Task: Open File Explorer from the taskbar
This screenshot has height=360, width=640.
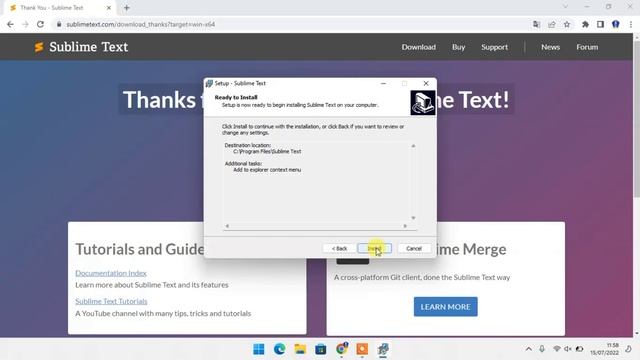Action: tap(300, 349)
